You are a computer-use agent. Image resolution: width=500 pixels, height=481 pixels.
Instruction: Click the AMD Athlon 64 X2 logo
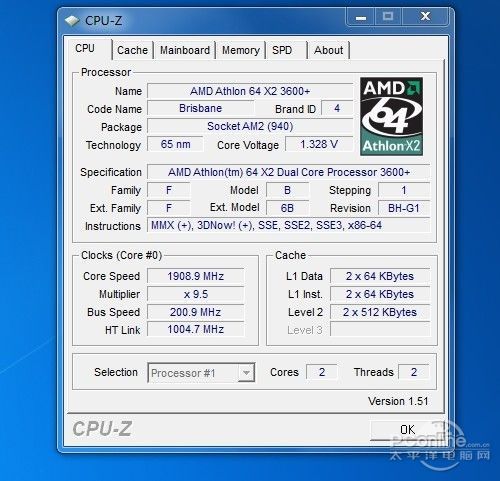[391, 117]
